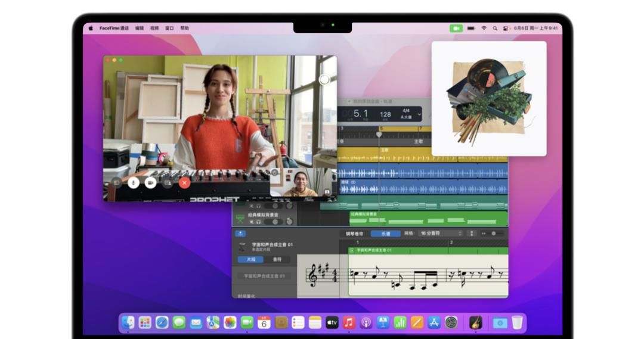This screenshot has width=644, height=339.
Task: Open the 帮助 menu in menu bar
Action: pyautogui.click(x=184, y=29)
